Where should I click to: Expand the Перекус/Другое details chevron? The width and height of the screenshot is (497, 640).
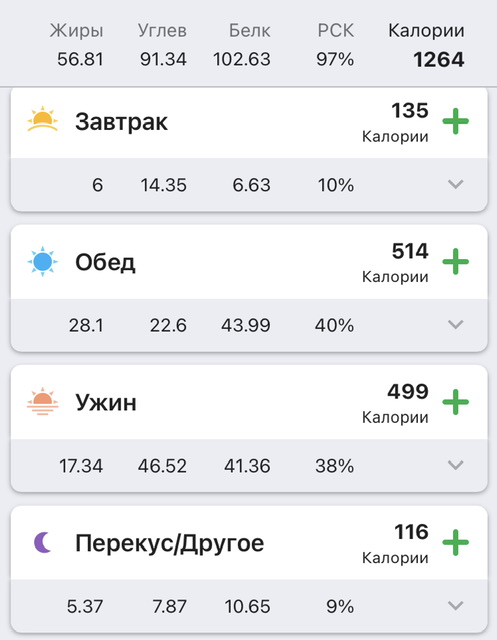[x=455, y=605]
